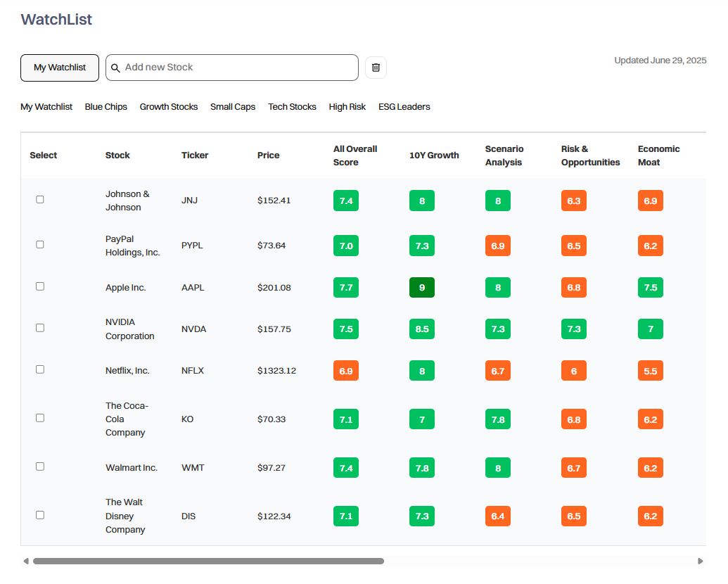Focus the Add new Stock field
728x584 pixels.
(232, 68)
